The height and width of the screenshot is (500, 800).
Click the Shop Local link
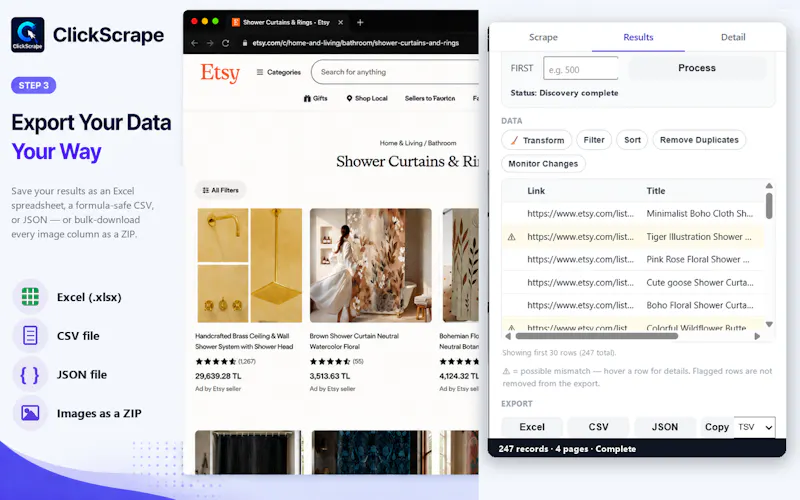(x=367, y=98)
